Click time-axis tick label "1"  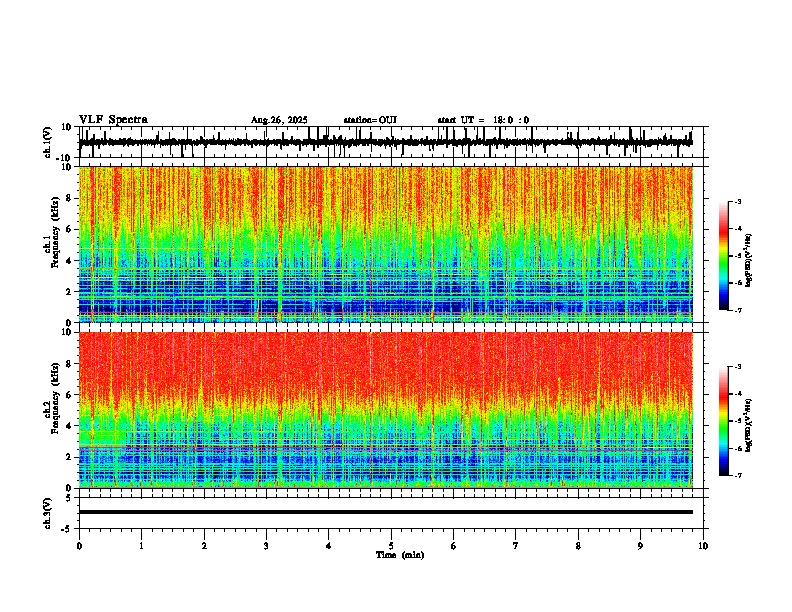[x=141, y=546]
